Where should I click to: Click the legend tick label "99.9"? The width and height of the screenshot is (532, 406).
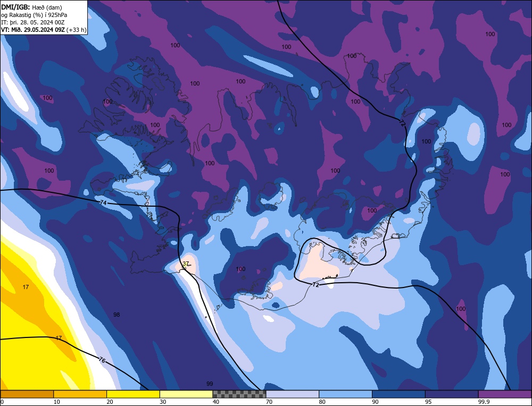484,402
